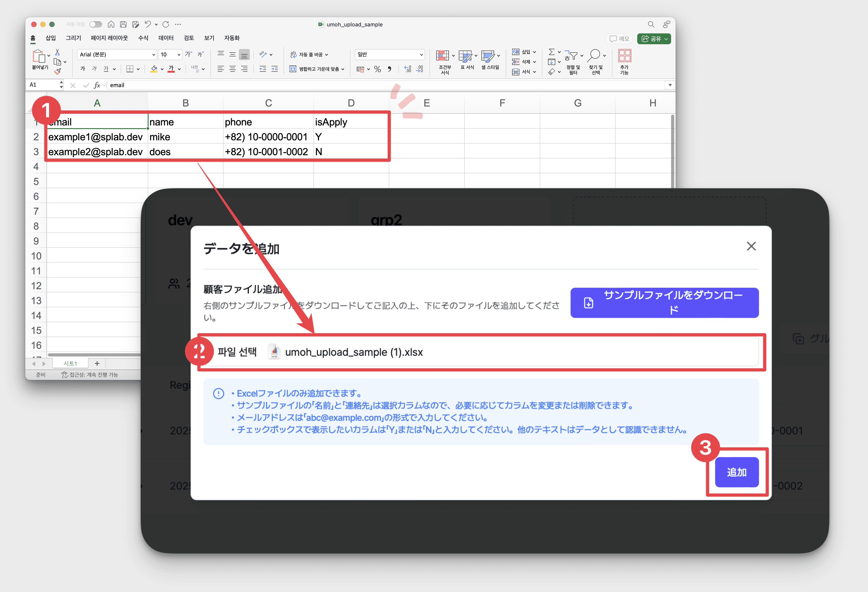The height and width of the screenshot is (592, 868).
Task: Click the Save disk icon
Action: point(123,24)
